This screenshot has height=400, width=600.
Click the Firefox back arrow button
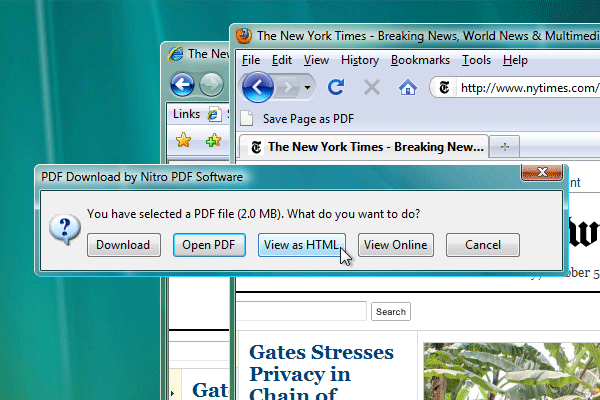pos(258,88)
